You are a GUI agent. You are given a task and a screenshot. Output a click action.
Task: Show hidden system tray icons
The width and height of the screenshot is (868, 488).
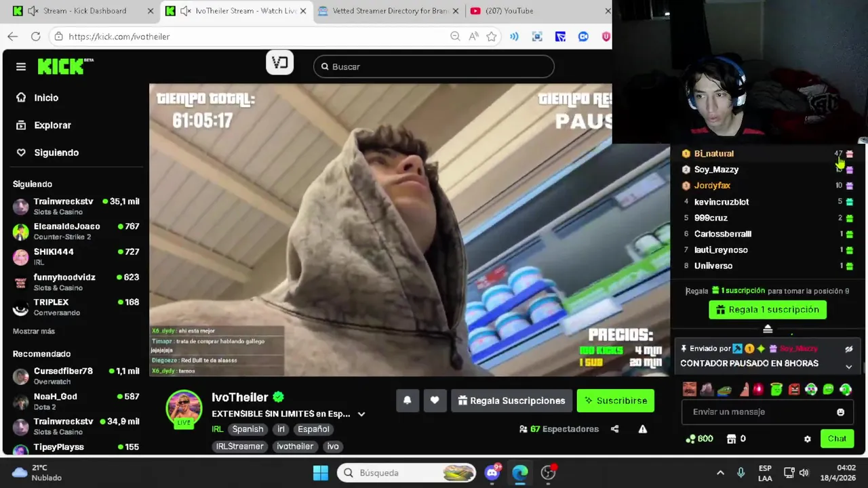coord(720,472)
